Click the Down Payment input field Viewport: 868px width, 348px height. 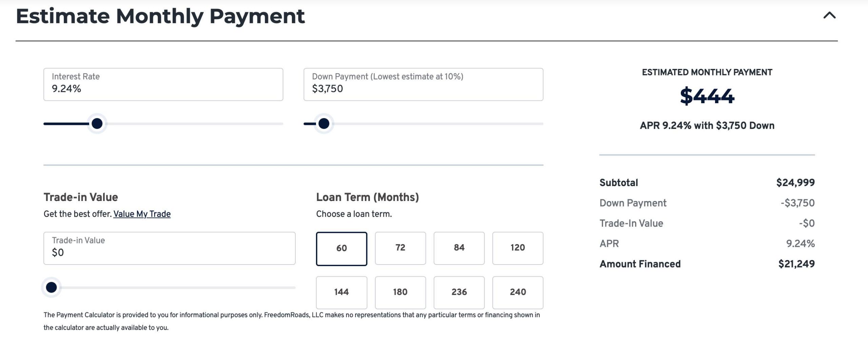pyautogui.click(x=423, y=85)
